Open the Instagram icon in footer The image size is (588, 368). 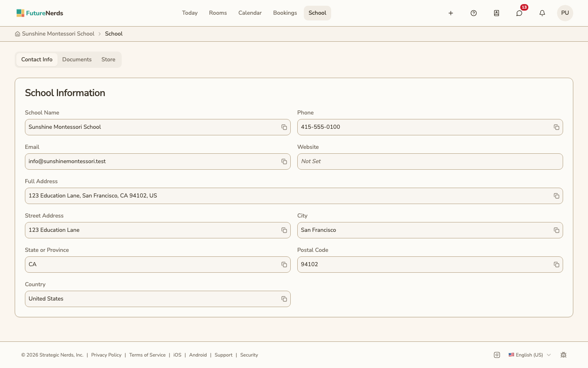(x=497, y=355)
